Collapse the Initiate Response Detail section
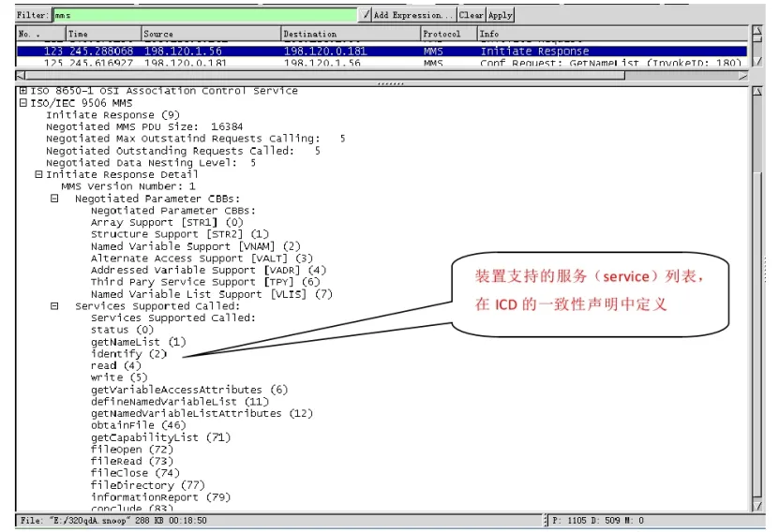 38,174
